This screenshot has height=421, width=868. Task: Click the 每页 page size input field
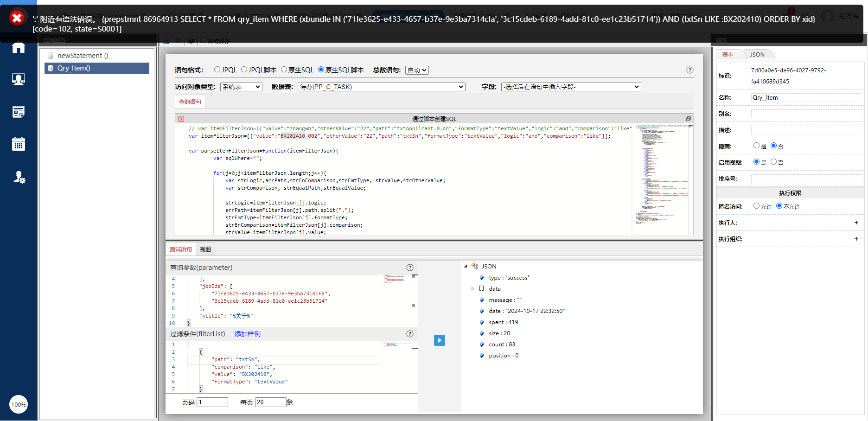tap(270, 402)
